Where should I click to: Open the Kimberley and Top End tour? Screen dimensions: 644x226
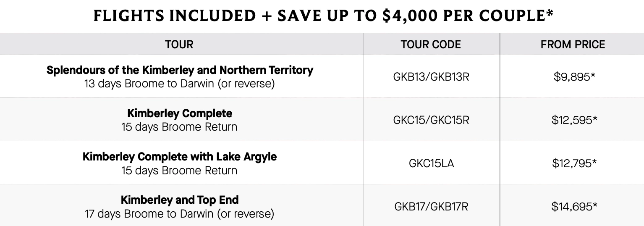tap(180, 200)
